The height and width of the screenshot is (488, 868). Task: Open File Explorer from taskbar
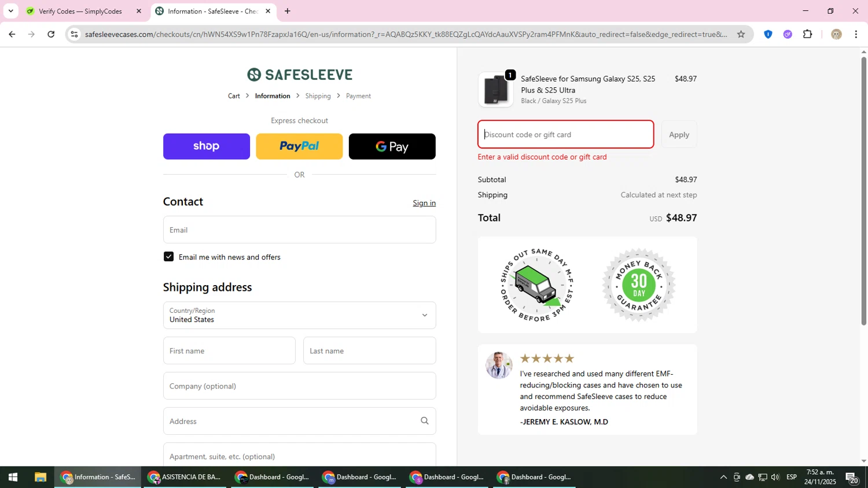click(x=40, y=477)
